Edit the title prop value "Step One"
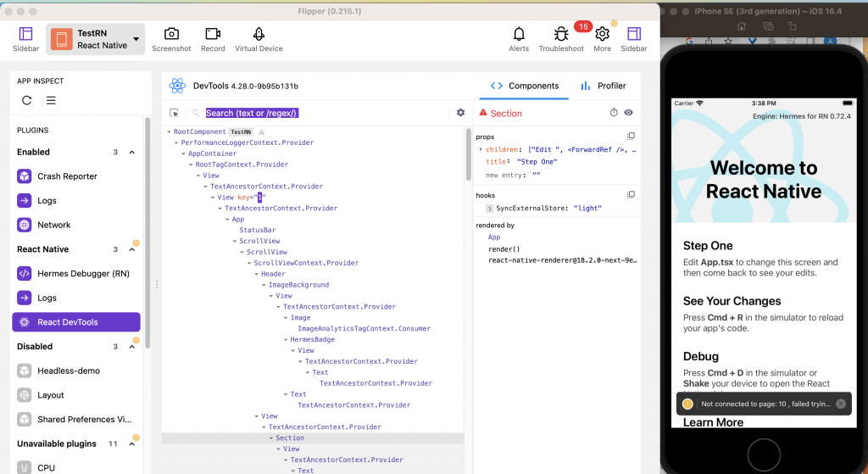 tap(537, 162)
